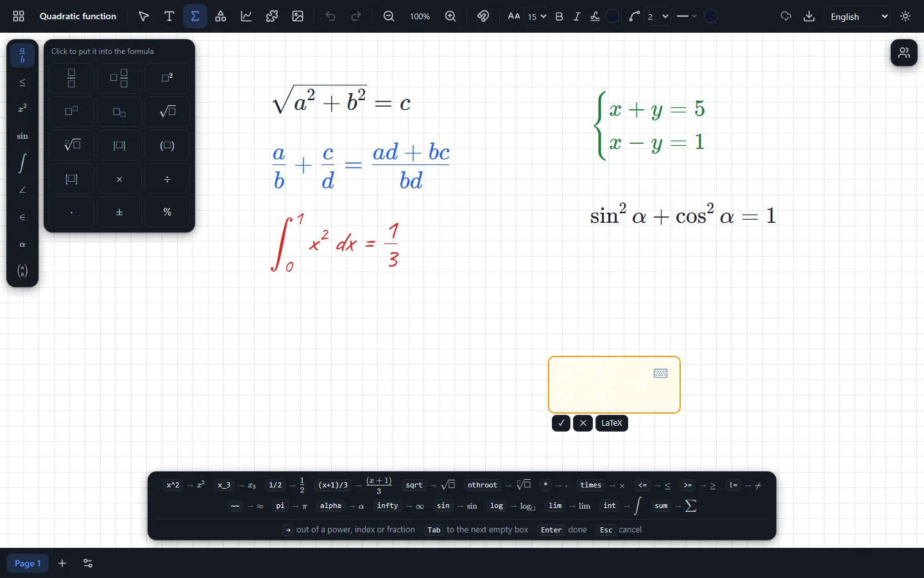Screen dimensions: 924x578
Task: Toggle light/dark theme sun icon
Action: click(x=905, y=16)
